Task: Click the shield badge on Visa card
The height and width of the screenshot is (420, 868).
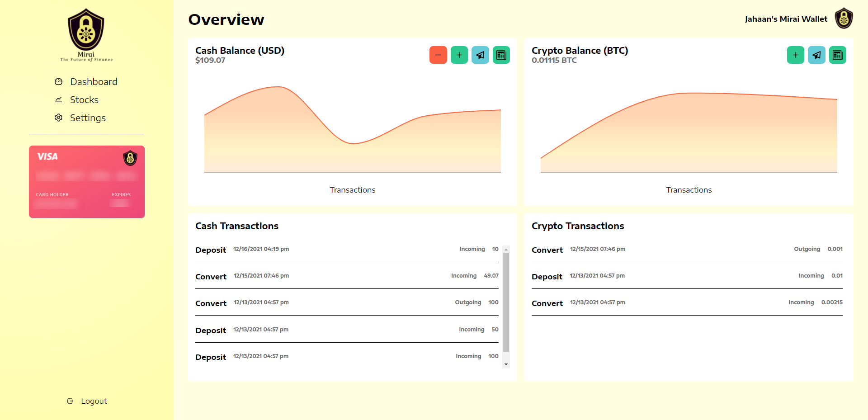Action: [130, 158]
